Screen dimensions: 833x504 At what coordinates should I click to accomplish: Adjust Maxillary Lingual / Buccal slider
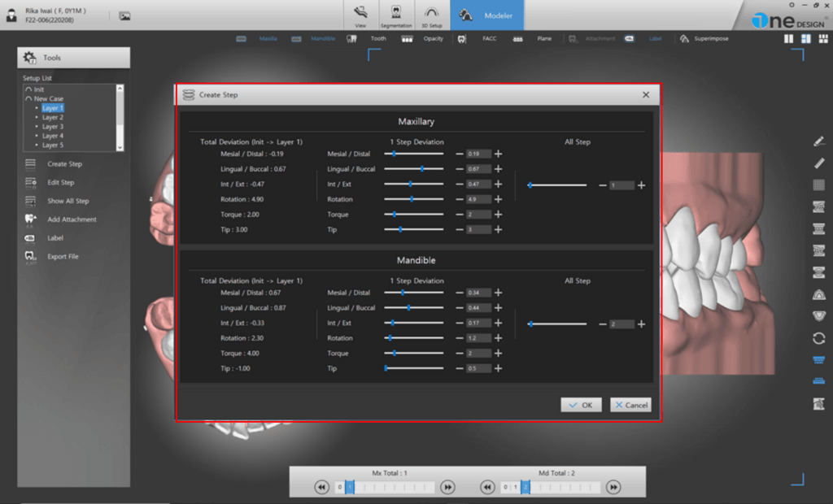[413, 169]
